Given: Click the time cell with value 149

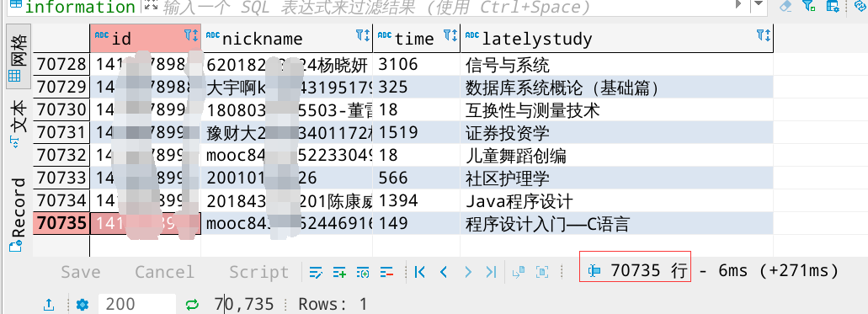Looking at the screenshot, I should [x=416, y=223].
